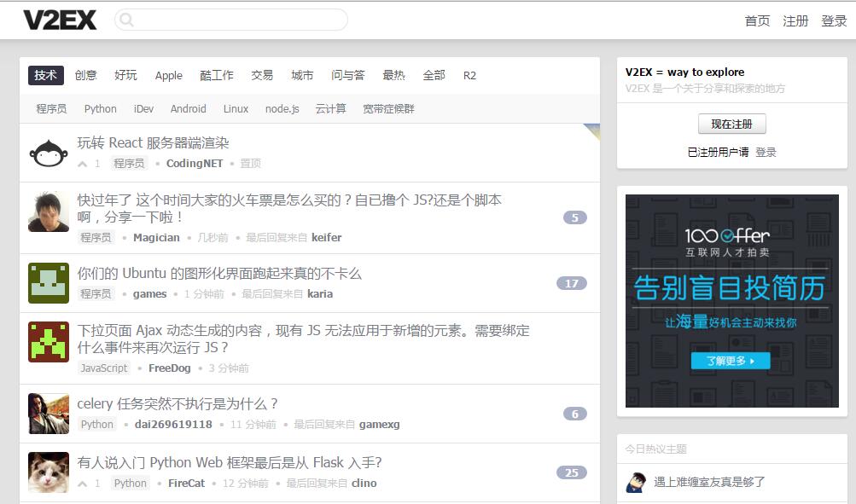The image size is (856, 504).
Task: Click the green robot avatar for games
Action: pos(49,283)
